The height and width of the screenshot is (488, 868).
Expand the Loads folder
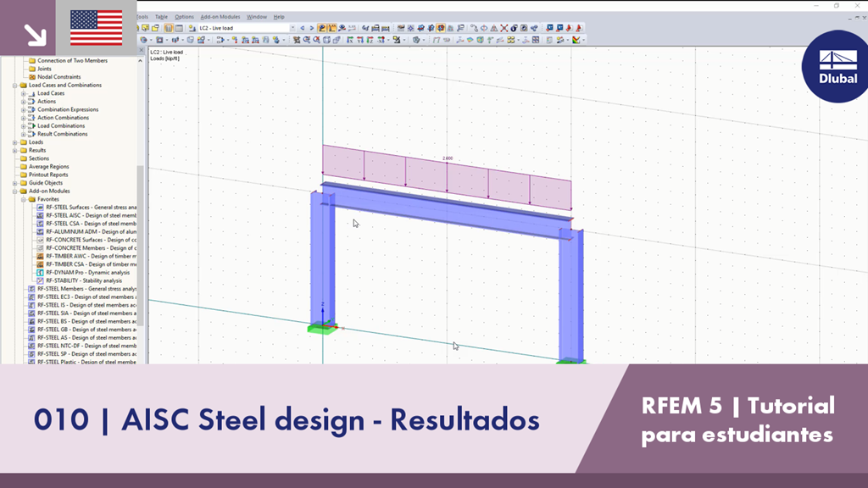click(15, 142)
